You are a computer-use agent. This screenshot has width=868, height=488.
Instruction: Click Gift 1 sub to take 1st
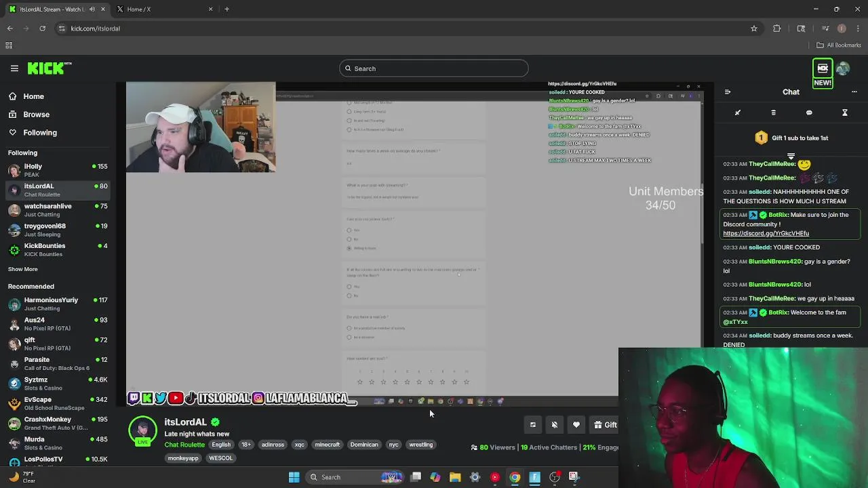(791, 138)
